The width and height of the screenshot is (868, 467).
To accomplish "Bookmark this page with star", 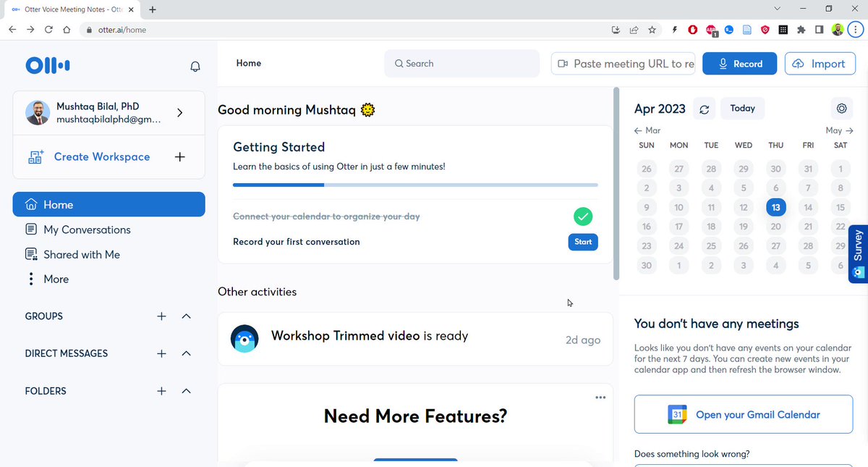I will pos(652,30).
